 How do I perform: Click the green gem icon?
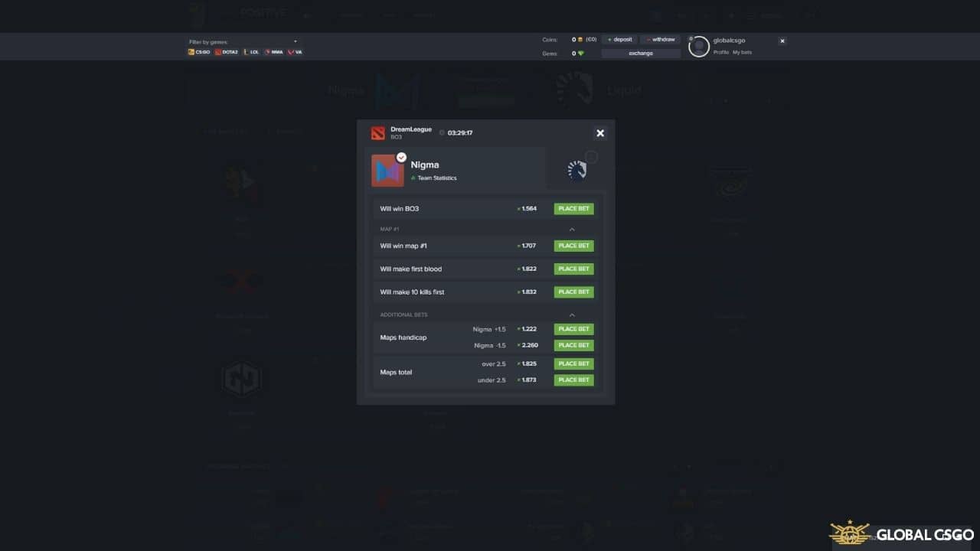580,54
